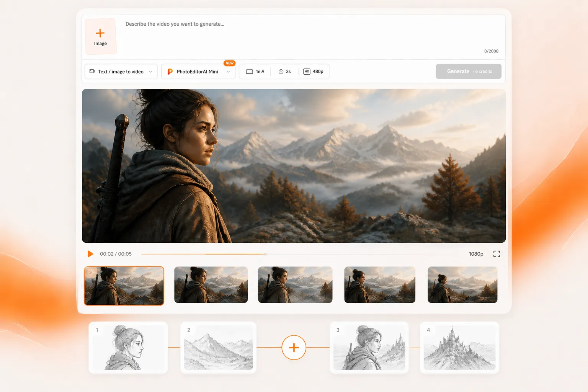Click the 0/2000 character counter
588x392 pixels.
tap(491, 51)
